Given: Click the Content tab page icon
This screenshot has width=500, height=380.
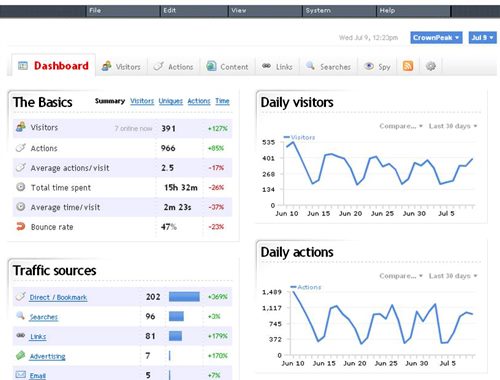Looking at the screenshot, I should coord(211,66).
